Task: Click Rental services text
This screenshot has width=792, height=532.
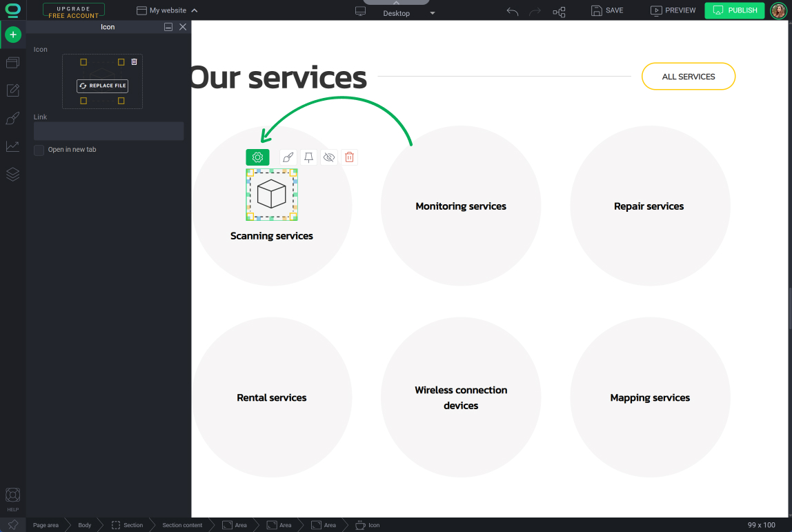Action: pyautogui.click(x=272, y=397)
